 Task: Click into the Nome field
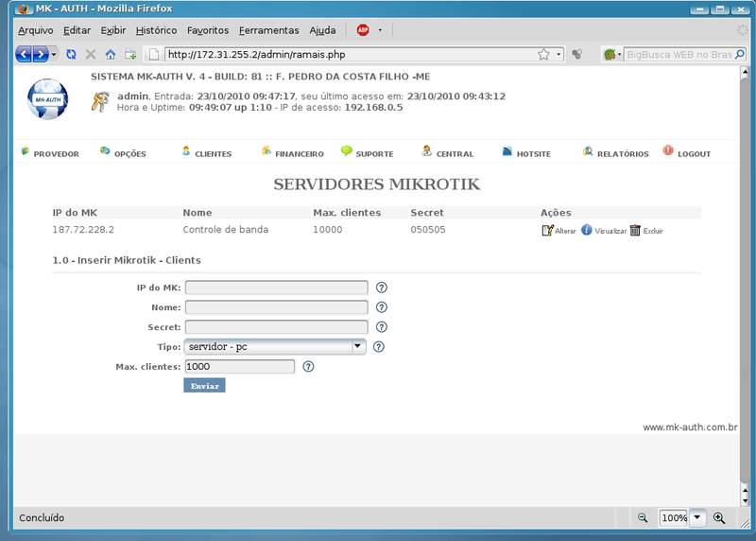(x=276, y=307)
